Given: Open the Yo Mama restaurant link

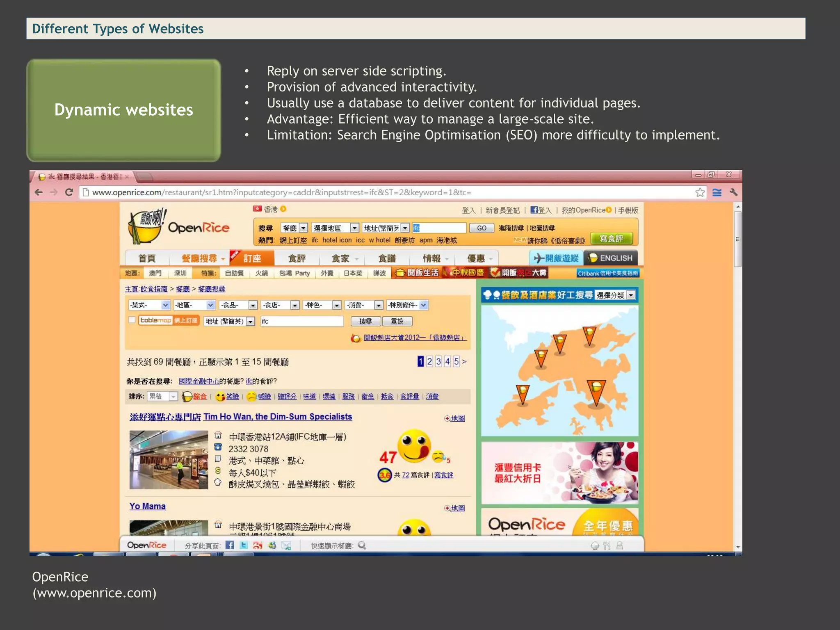Looking at the screenshot, I should pyautogui.click(x=147, y=506).
